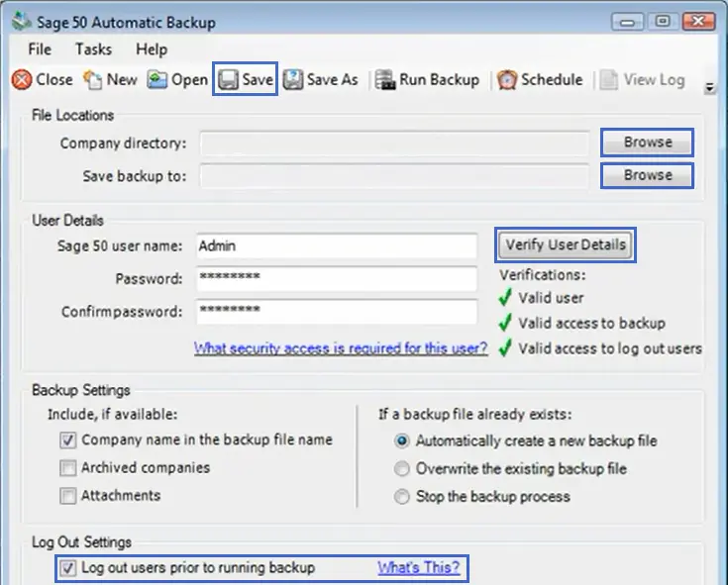This screenshot has width=728, height=585.
Task: Close the window with the red X
Action: [x=698, y=22]
